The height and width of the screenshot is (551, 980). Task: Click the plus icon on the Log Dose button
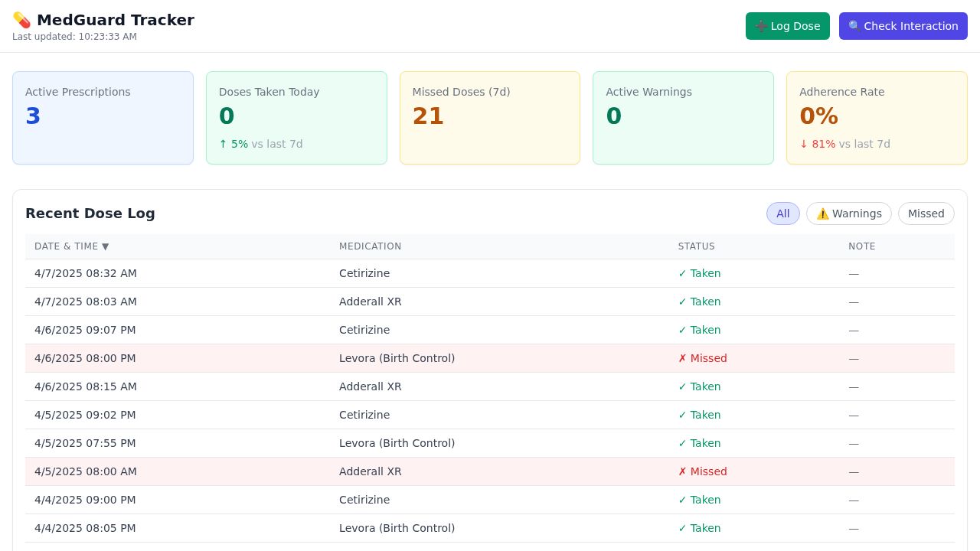[761, 26]
